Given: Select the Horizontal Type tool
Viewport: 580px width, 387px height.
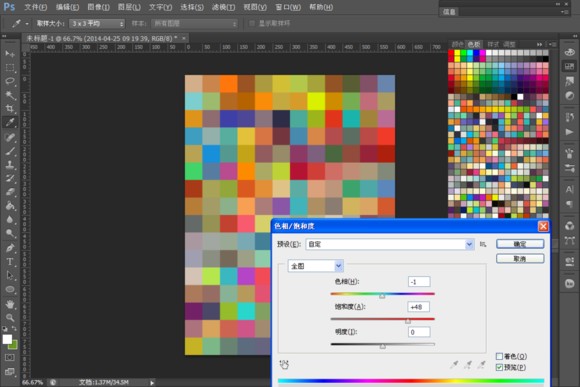Looking at the screenshot, I should tap(10, 262).
